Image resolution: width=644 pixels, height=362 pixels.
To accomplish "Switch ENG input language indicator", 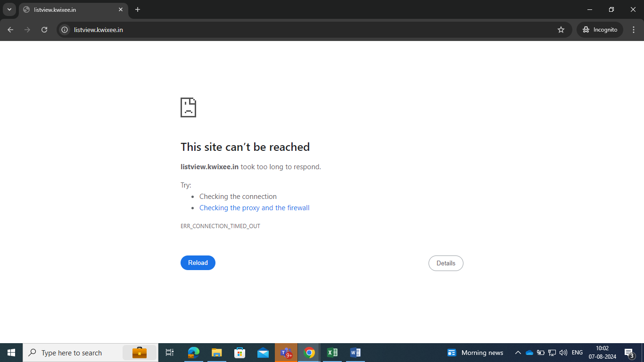I will pos(577,353).
